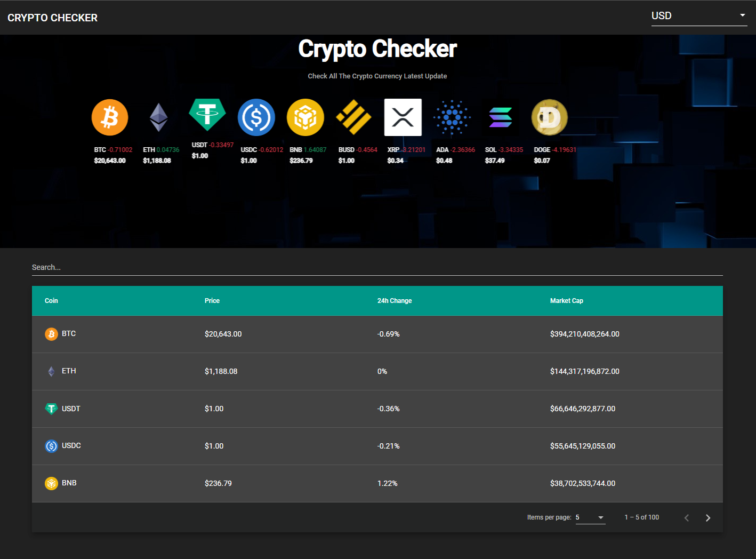756x559 pixels.
Task: Click the BUSD icon in the banner
Action: click(354, 117)
